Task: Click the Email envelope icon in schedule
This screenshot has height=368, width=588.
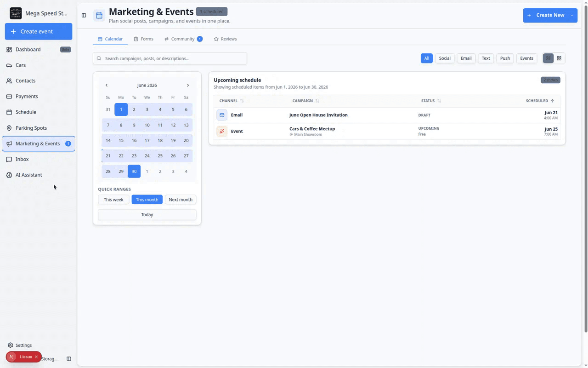Action: 222,115
